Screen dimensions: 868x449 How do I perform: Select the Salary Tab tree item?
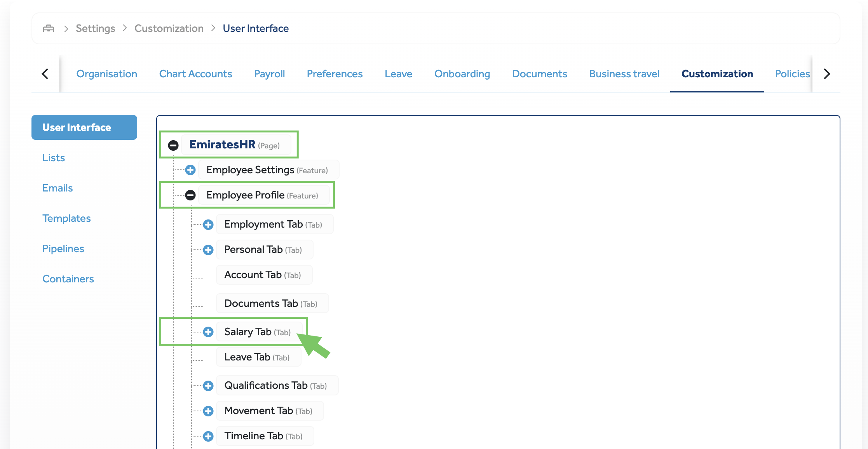259,332
